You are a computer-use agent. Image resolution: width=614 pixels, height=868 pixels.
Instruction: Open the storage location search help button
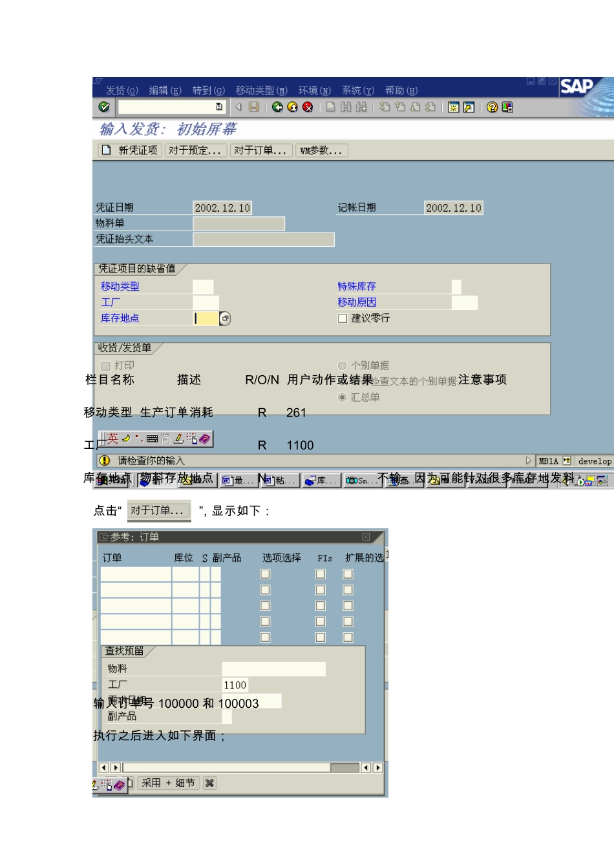pyautogui.click(x=225, y=318)
